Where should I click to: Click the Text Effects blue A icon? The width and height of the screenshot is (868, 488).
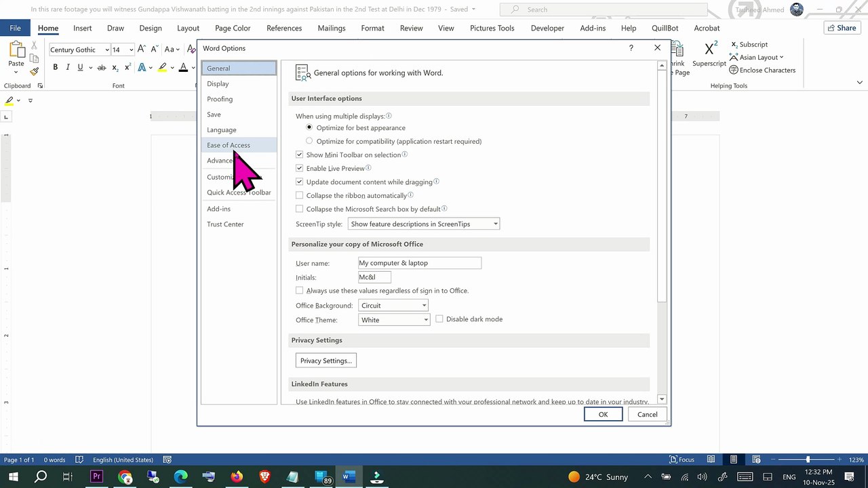(142, 67)
